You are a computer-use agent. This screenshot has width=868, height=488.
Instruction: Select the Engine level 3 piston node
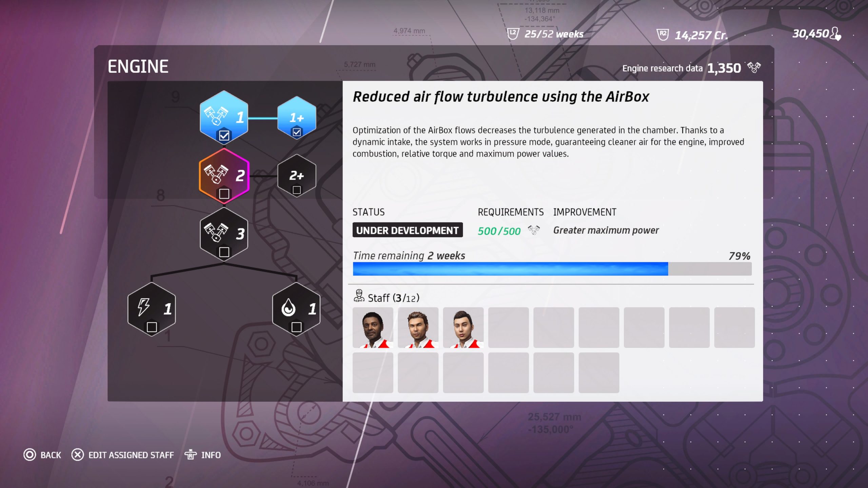click(x=224, y=234)
